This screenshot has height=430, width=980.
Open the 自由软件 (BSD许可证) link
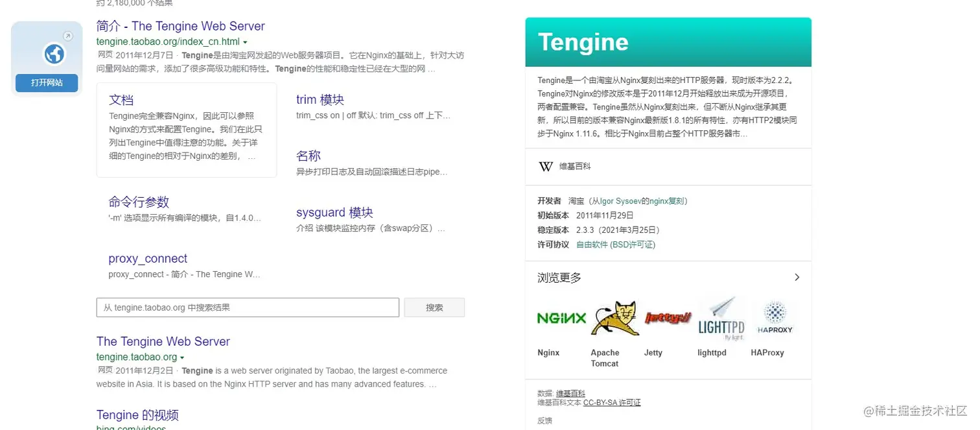pos(616,245)
